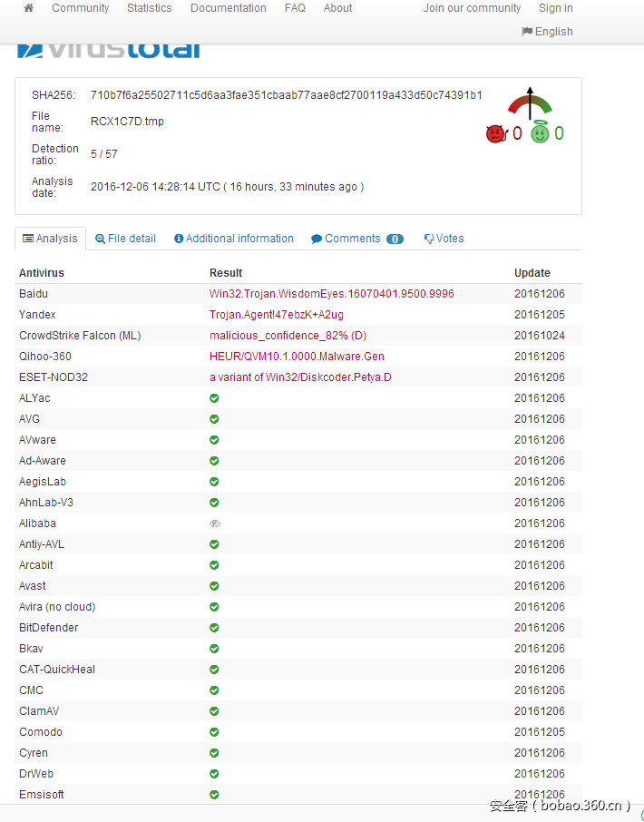Click the Yandex Trojan.Agent result

(277, 315)
